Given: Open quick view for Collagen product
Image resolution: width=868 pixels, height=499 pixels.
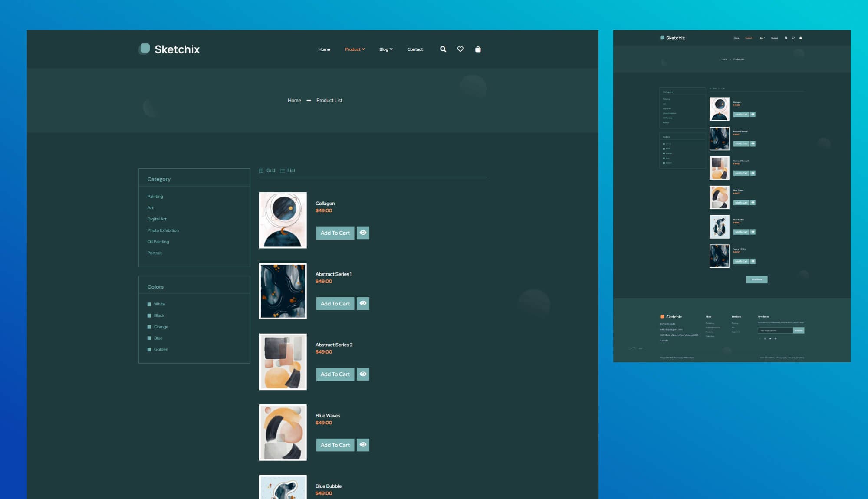Looking at the screenshot, I should point(363,233).
